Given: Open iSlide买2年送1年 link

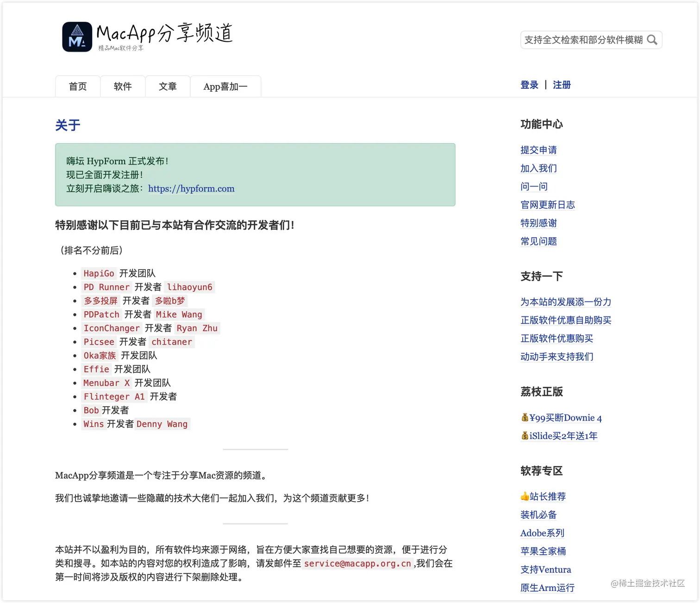Looking at the screenshot, I should [x=559, y=436].
